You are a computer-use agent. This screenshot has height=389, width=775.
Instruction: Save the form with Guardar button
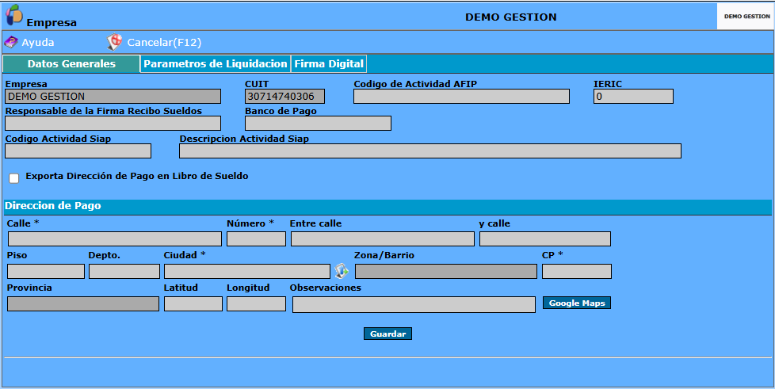[388, 334]
